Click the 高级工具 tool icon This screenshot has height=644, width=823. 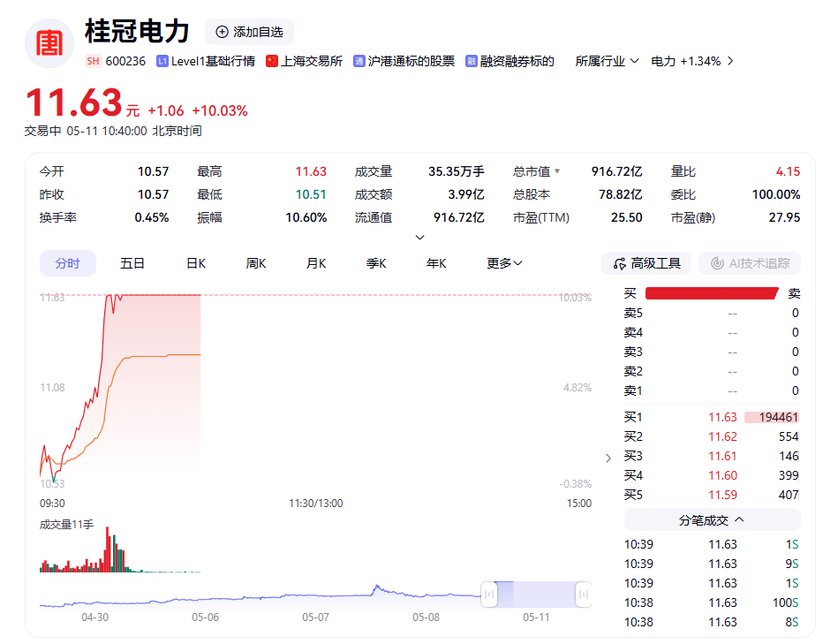(619, 263)
